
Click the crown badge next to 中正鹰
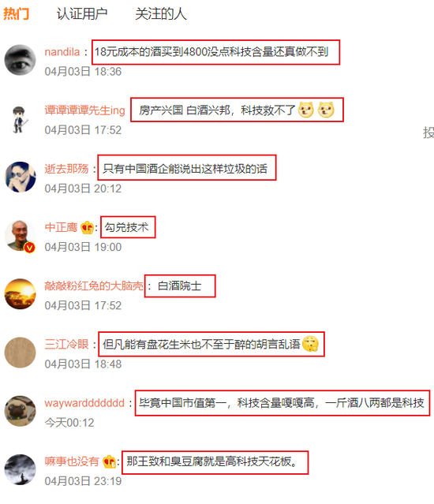tap(87, 228)
